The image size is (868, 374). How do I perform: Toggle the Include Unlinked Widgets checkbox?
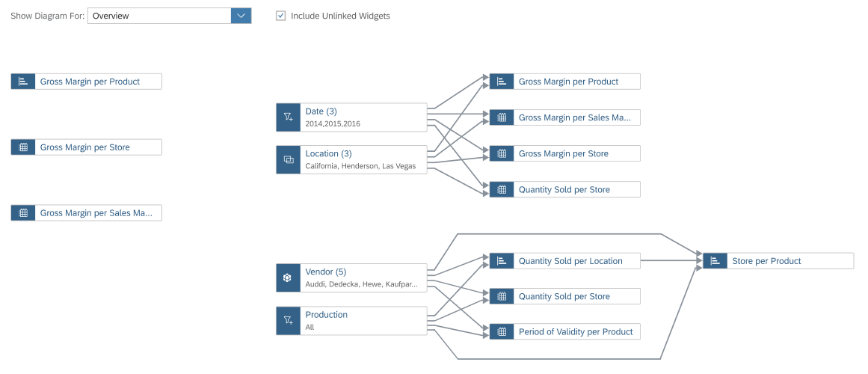tap(280, 16)
